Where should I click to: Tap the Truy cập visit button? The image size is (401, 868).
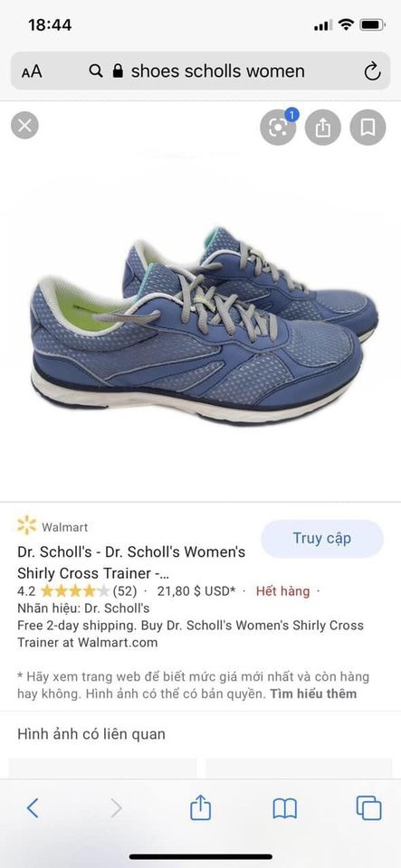[x=322, y=539]
